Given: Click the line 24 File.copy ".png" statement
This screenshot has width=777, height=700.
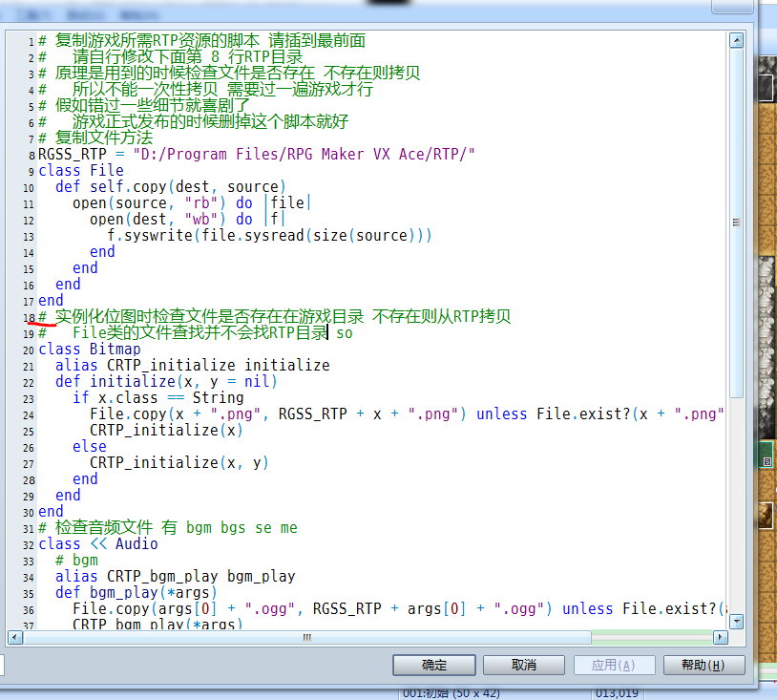Looking at the screenshot, I should 407,414.
